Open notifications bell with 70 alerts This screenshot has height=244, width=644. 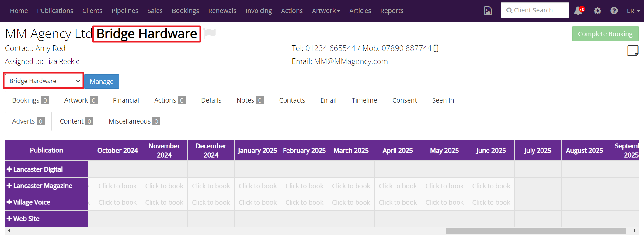579,11
